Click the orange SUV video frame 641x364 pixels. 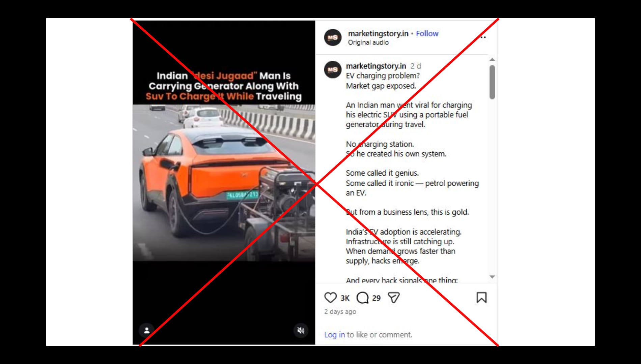pos(224,183)
